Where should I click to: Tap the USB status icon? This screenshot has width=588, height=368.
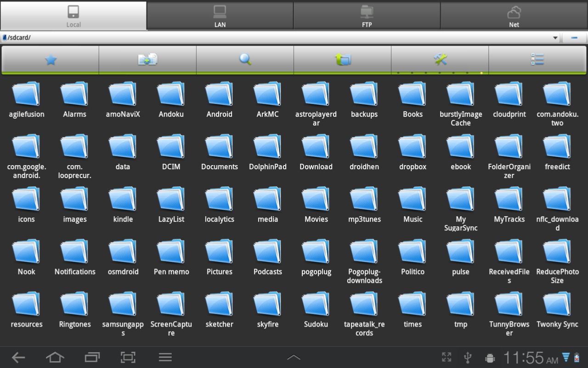[x=468, y=357]
